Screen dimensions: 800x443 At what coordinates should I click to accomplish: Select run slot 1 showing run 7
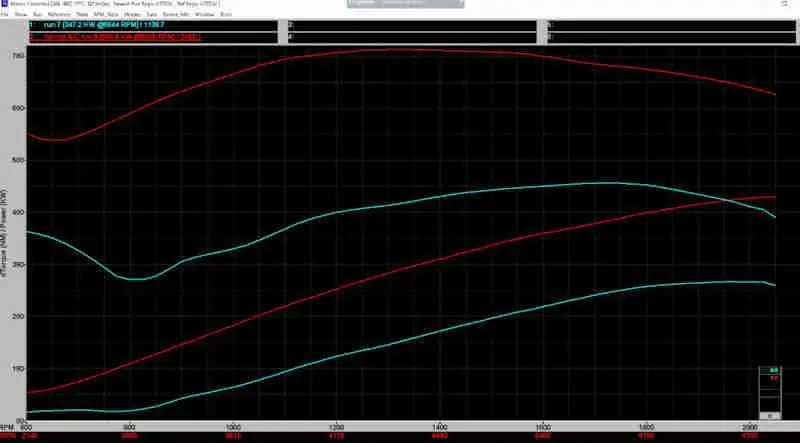153,24
